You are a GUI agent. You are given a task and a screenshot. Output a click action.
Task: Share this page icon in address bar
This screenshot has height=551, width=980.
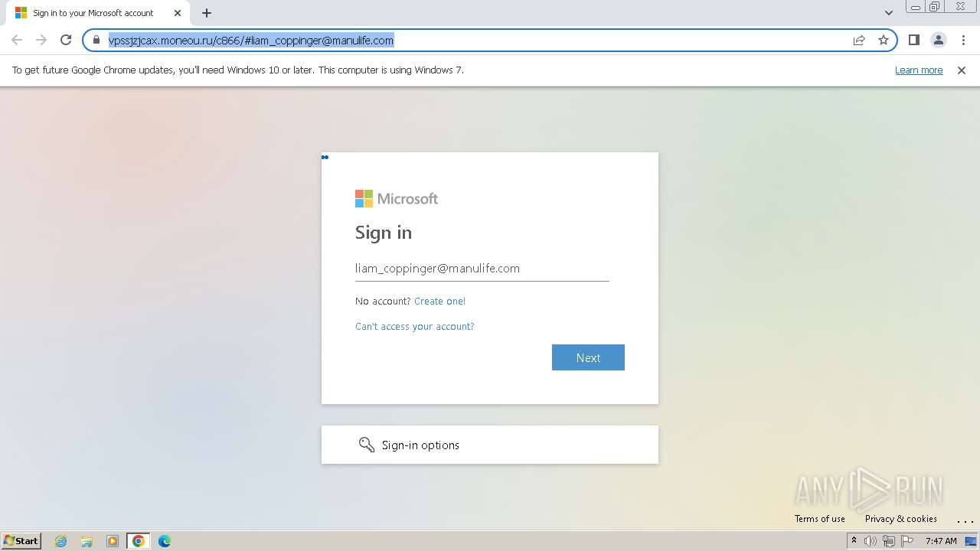(x=859, y=40)
